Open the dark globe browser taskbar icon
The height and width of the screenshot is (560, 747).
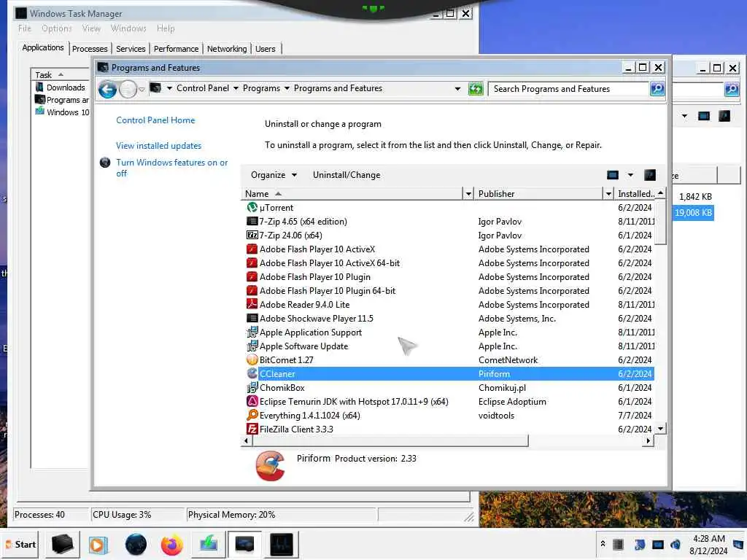(x=136, y=544)
